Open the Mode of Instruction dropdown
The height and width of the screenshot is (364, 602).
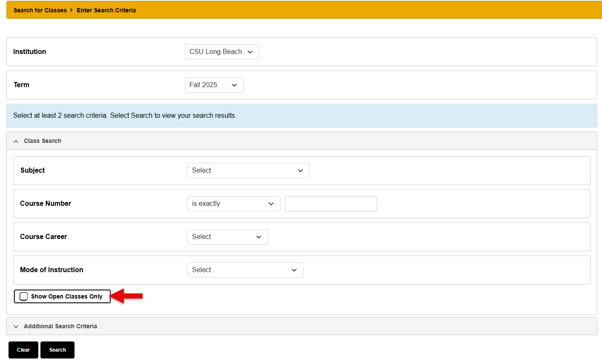(x=245, y=270)
